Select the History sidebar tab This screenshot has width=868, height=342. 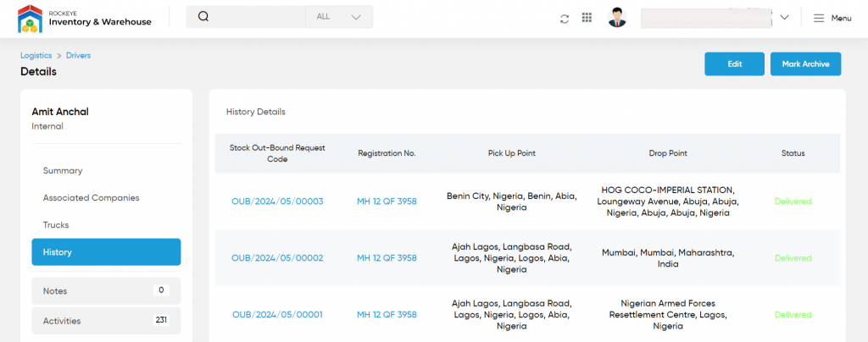pos(106,252)
